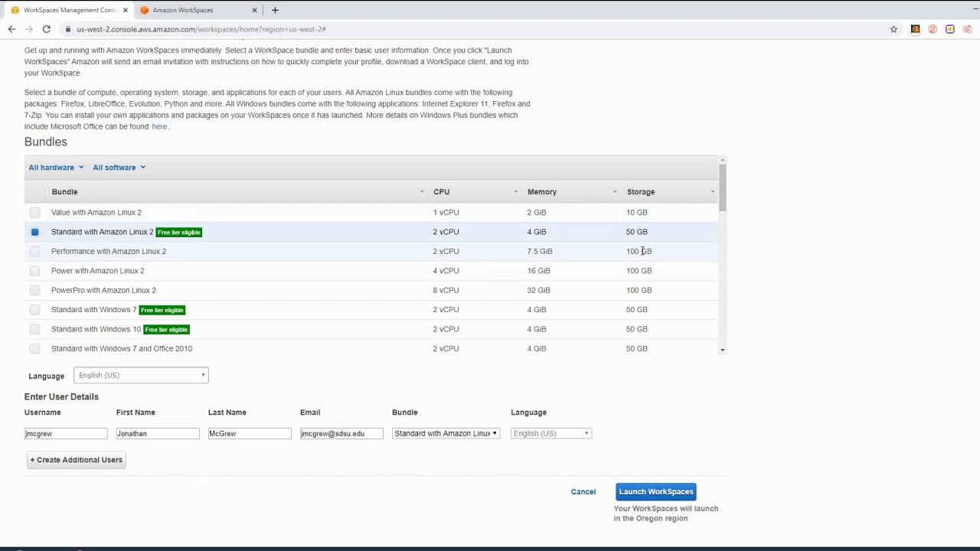The image size is (980, 551).
Task: Select Standard with Windows 7 and Office 2010 checkbox
Action: click(34, 348)
